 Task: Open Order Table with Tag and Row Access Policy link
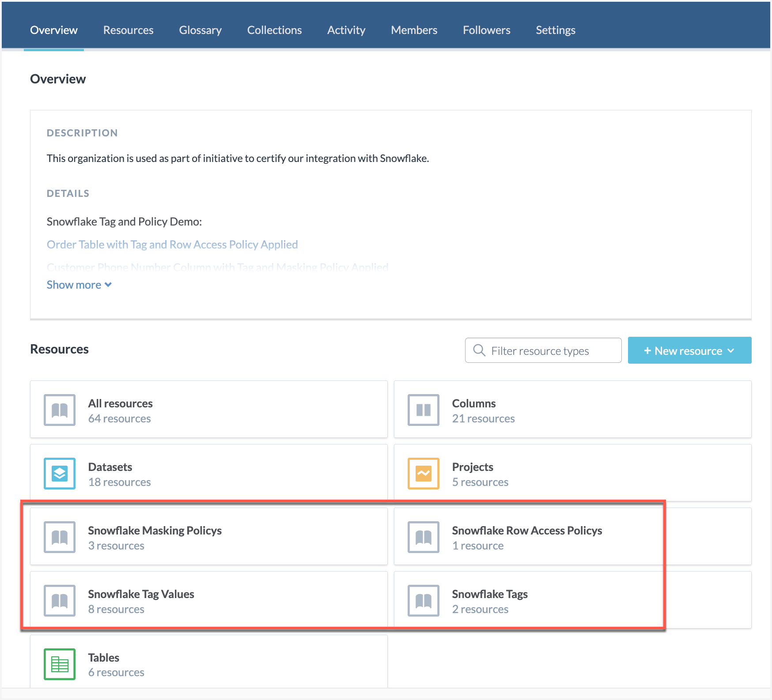pyautogui.click(x=172, y=245)
